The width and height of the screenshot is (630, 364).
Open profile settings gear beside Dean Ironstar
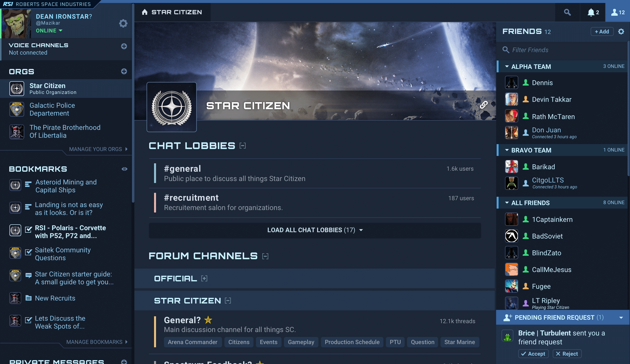click(x=123, y=23)
